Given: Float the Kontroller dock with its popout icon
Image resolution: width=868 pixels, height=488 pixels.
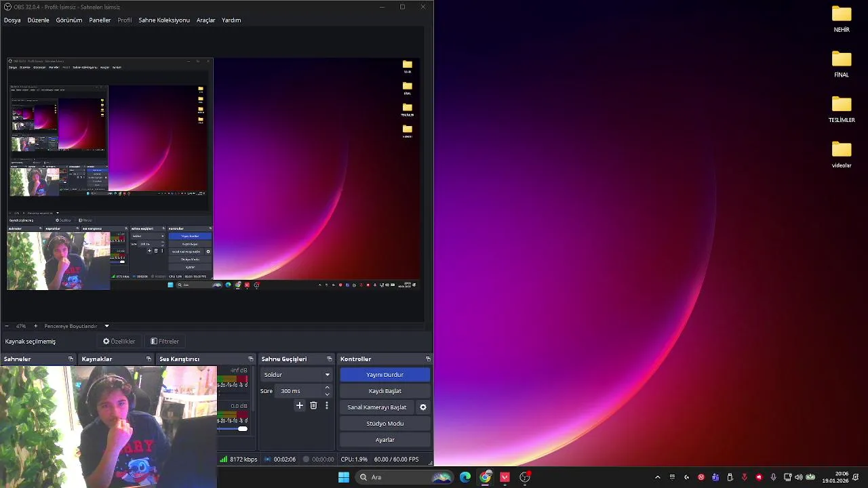Looking at the screenshot, I should point(428,359).
